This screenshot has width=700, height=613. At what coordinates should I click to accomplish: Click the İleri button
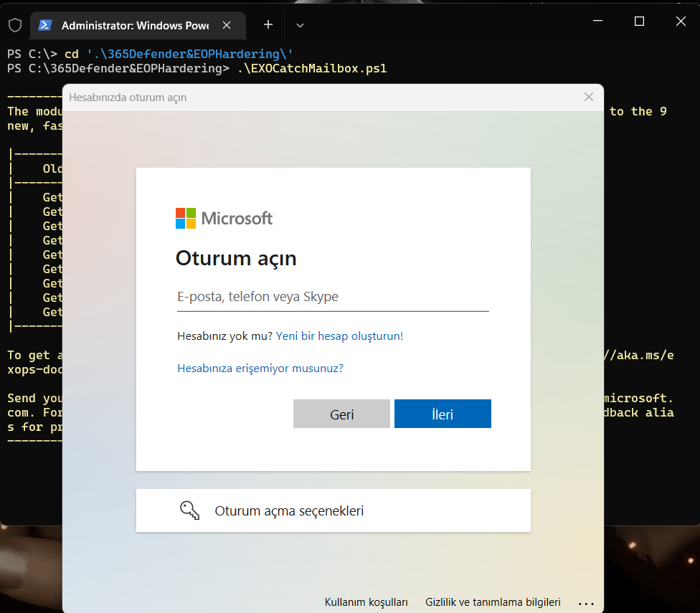point(443,414)
